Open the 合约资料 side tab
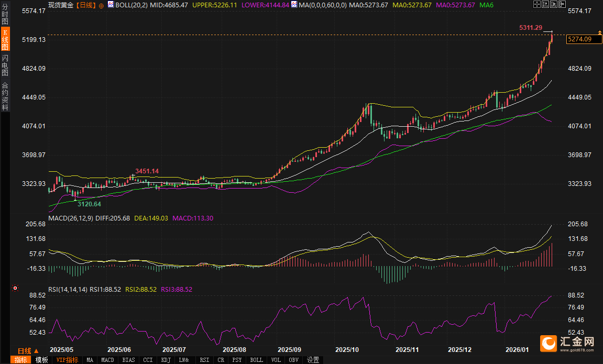 [5, 96]
